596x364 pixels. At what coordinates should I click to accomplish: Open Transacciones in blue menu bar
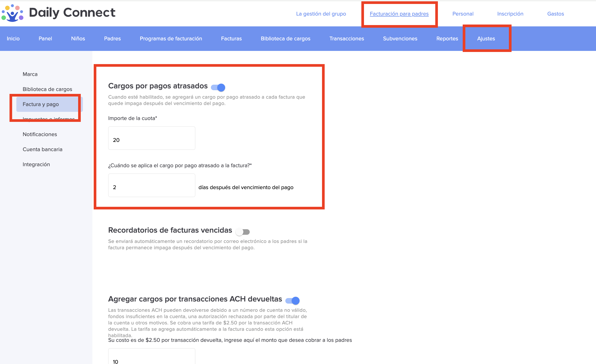click(346, 39)
